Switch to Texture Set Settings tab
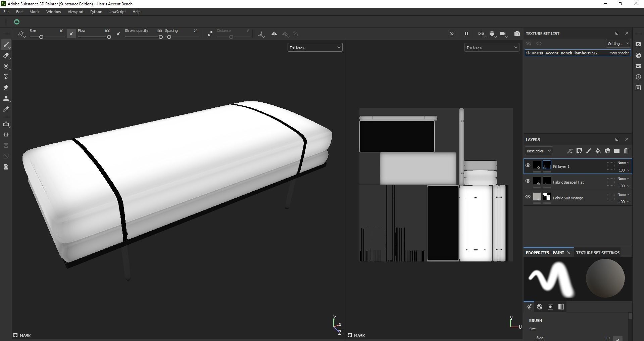The width and height of the screenshot is (644, 341). point(598,253)
